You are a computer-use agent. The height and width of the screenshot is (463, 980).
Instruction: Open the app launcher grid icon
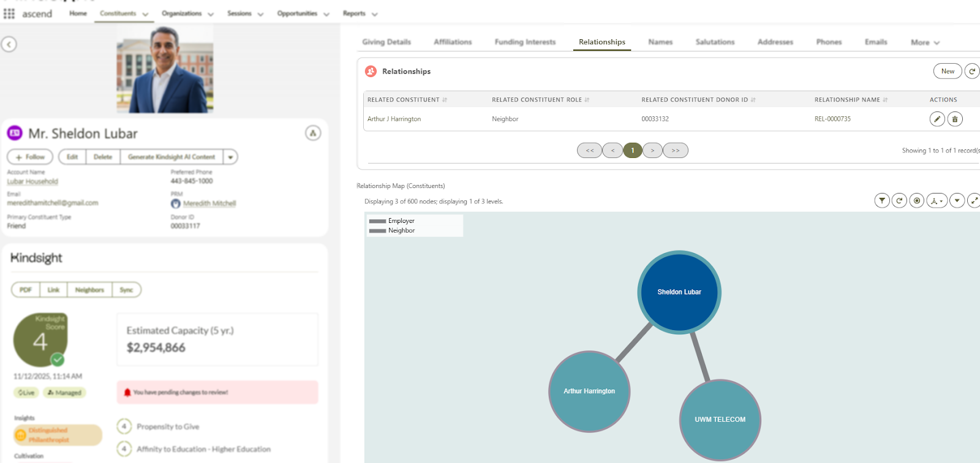click(9, 13)
